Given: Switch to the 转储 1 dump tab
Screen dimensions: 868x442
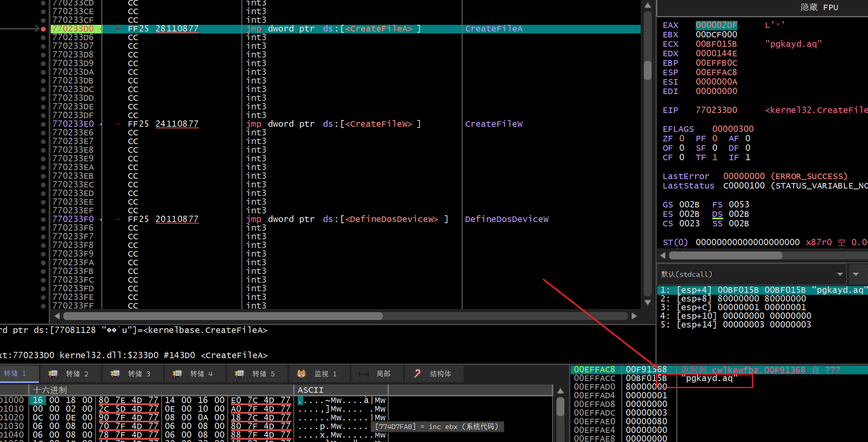Looking at the screenshot, I should [18, 374].
